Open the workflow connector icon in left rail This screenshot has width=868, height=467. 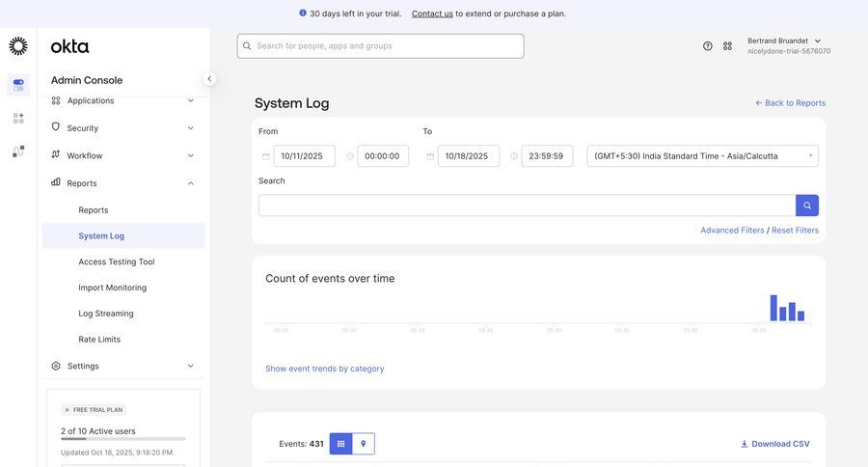click(18, 151)
